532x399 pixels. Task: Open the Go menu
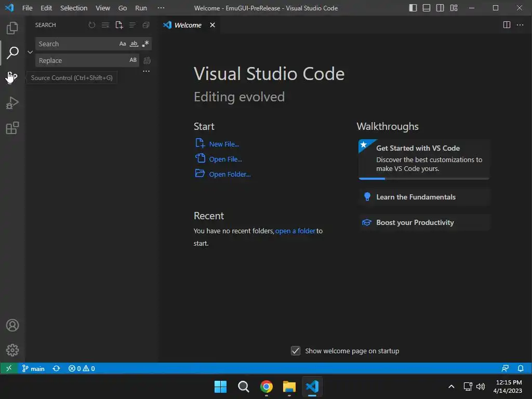[x=123, y=8]
